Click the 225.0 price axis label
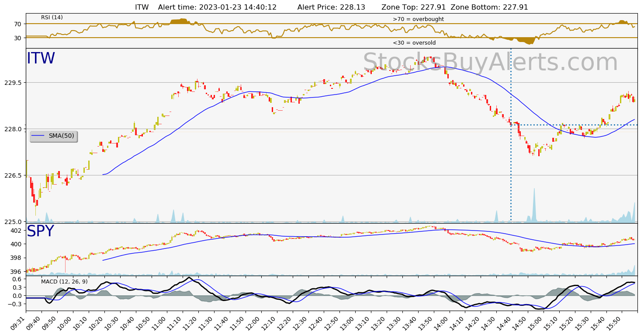This screenshot has height=336, width=644. (13, 222)
